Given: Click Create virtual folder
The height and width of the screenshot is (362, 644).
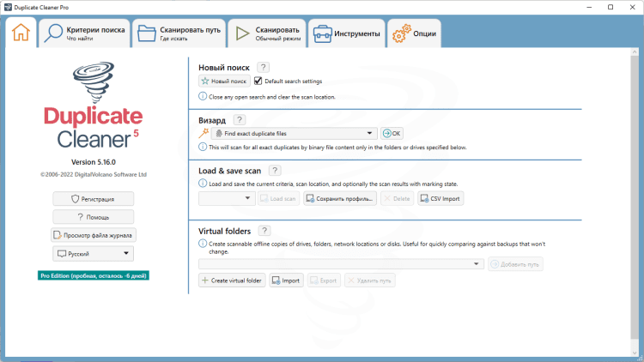Looking at the screenshot, I should coord(232,281).
